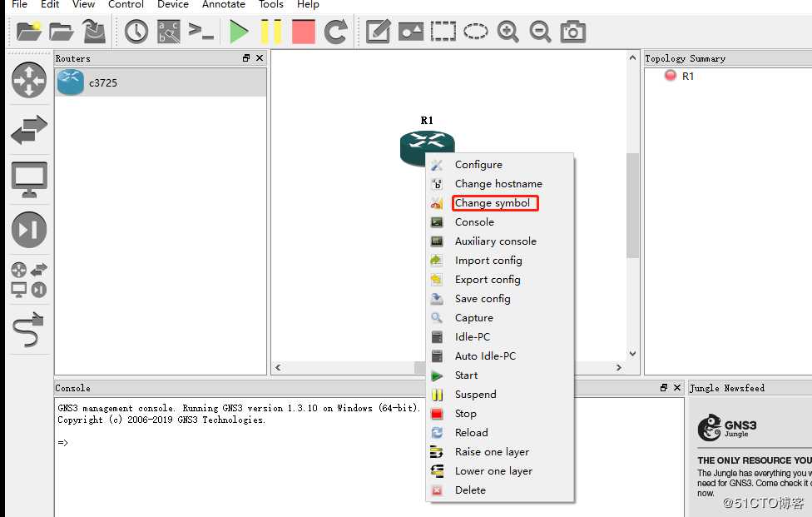Float the Routers panel
812x517 pixels.
pyautogui.click(x=246, y=58)
